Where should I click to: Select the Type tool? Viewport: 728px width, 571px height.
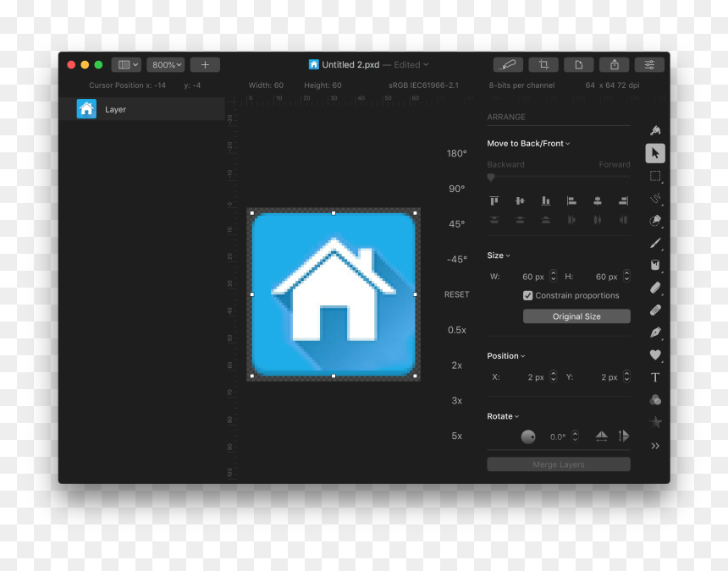click(655, 377)
